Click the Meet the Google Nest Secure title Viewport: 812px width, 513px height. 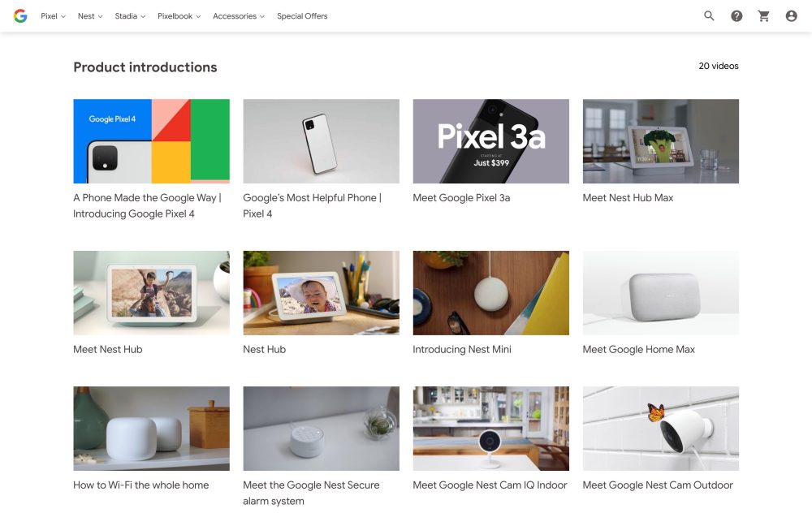point(311,493)
